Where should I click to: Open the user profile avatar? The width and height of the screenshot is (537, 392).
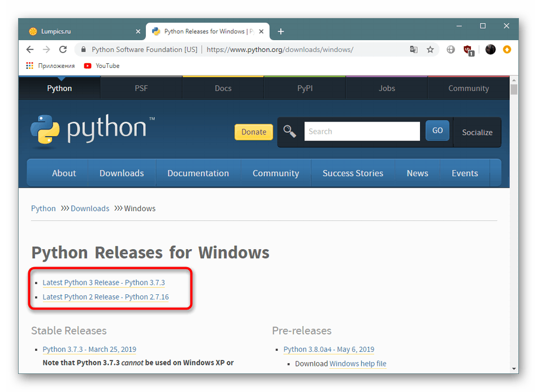(x=491, y=50)
